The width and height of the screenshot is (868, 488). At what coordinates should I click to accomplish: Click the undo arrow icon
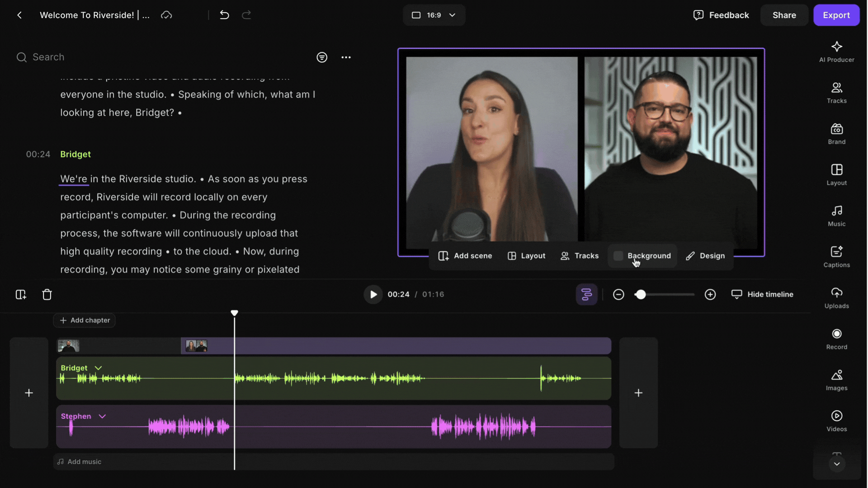coord(224,15)
